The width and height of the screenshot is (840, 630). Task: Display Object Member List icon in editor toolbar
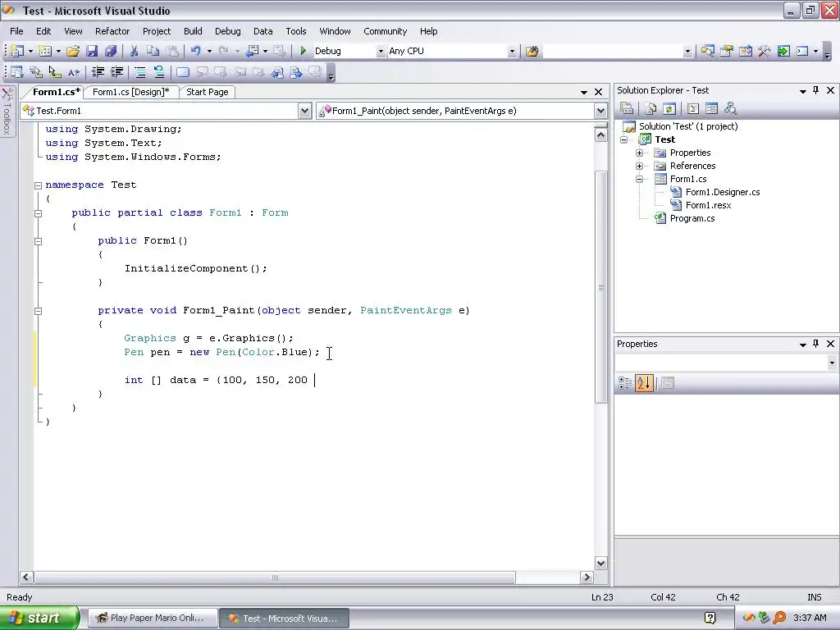(16, 72)
